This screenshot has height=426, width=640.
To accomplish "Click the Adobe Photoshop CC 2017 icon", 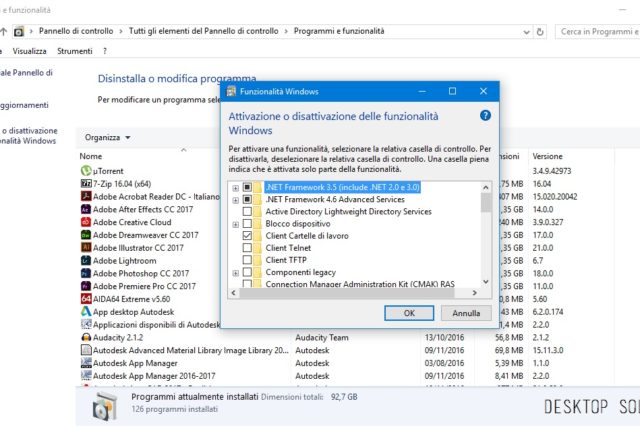I will pyautogui.click(x=86, y=273).
